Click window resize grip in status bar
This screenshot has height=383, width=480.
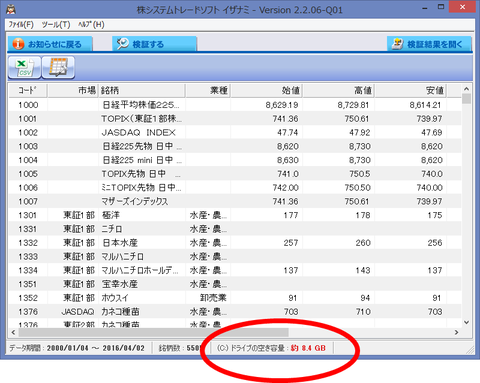tap(469, 350)
